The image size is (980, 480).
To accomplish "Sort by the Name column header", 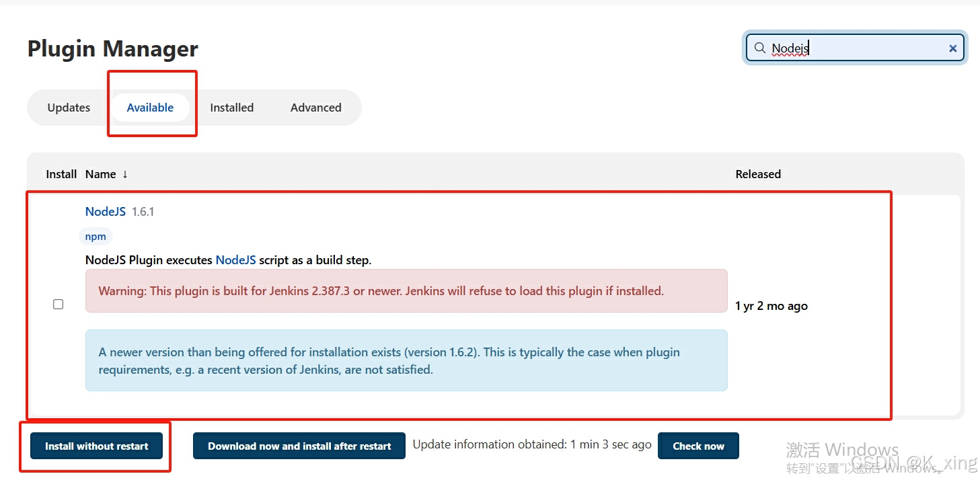I will pos(106,174).
